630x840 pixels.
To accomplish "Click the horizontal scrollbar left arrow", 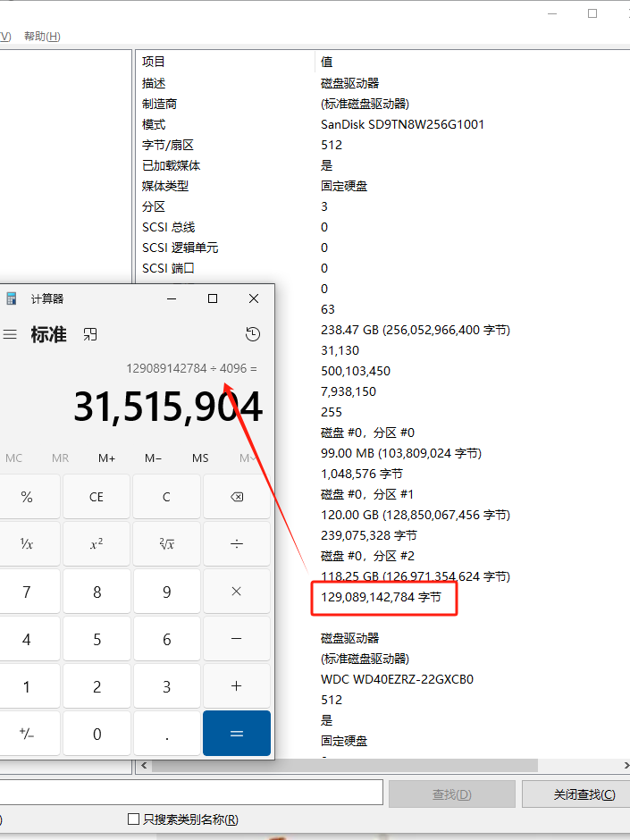I will (x=144, y=766).
